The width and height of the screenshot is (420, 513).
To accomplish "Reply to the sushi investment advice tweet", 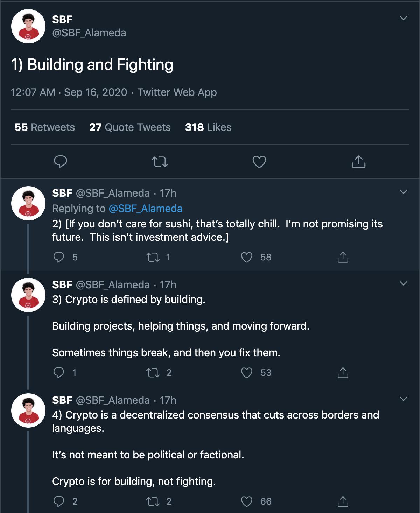I will 59,258.
